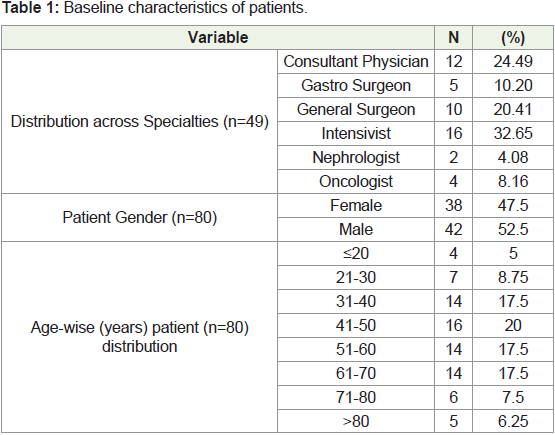
Task: Click the Nephrologist row label
Action: point(356,158)
